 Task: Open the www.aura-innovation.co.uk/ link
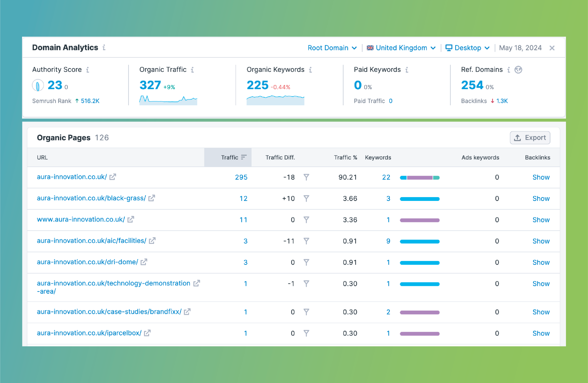pos(81,219)
